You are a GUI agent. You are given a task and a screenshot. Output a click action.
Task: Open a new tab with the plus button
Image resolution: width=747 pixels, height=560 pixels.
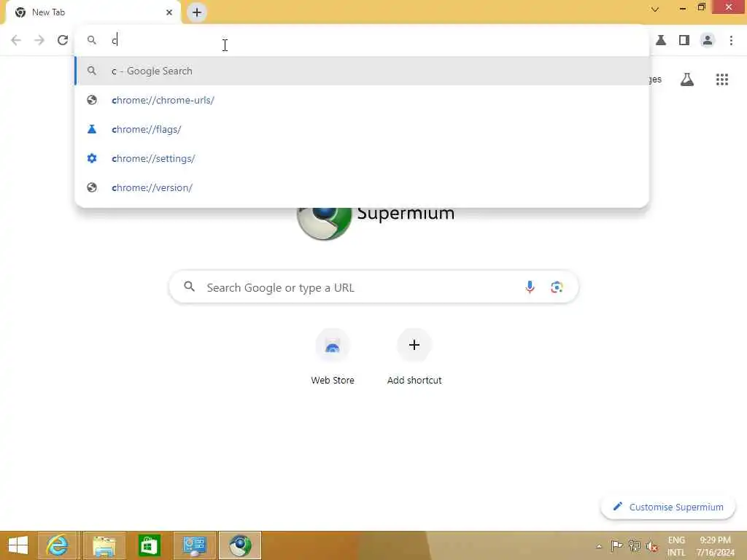pos(197,12)
